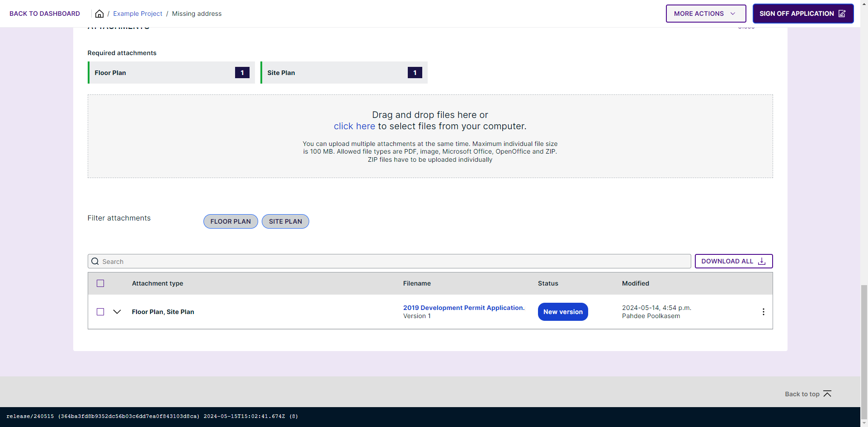Click the Back to top arrow icon
This screenshot has height=427, width=868.
pyautogui.click(x=827, y=394)
